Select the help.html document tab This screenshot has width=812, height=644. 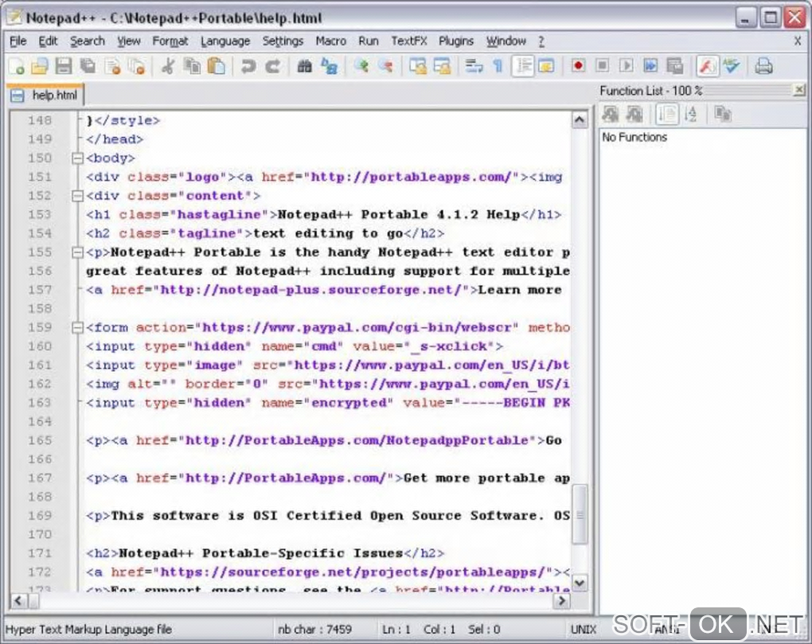click(45, 96)
